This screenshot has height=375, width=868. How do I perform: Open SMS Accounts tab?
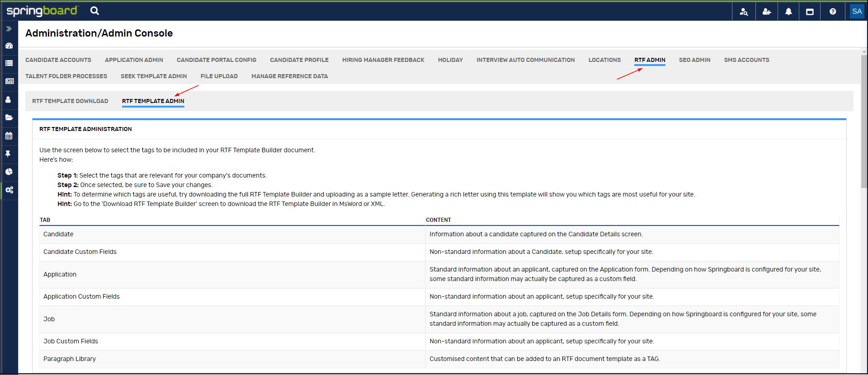pyautogui.click(x=746, y=60)
